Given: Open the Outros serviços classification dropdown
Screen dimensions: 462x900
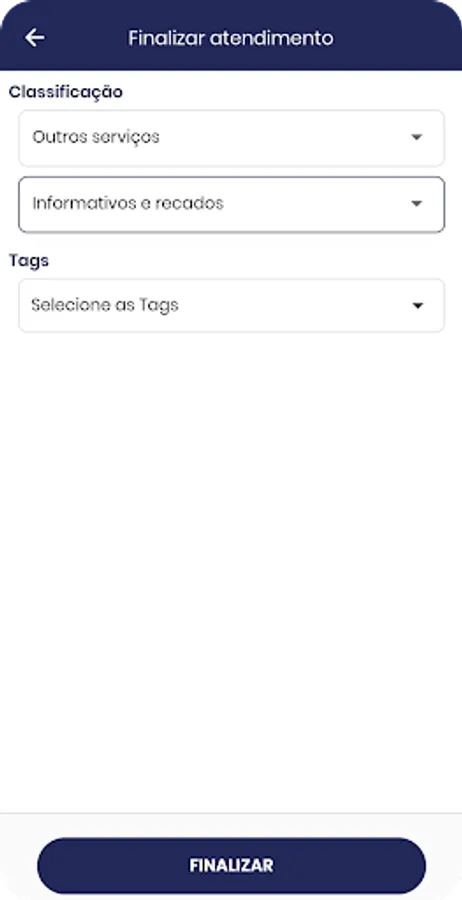Looking at the screenshot, I should [231, 138].
